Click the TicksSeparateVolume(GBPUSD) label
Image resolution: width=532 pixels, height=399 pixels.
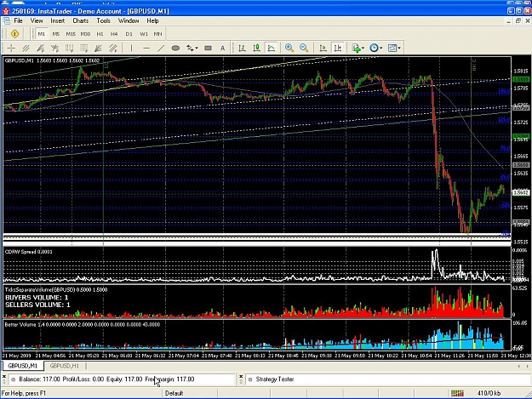56,289
